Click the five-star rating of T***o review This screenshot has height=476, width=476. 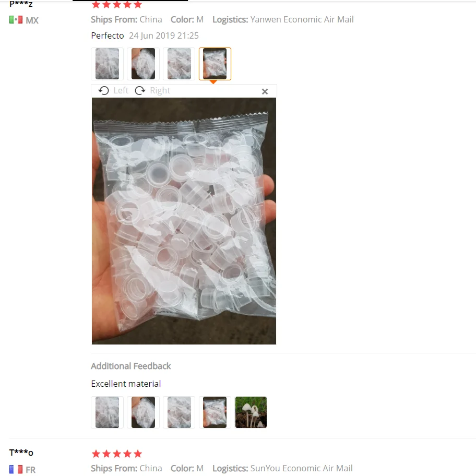tap(117, 454)
